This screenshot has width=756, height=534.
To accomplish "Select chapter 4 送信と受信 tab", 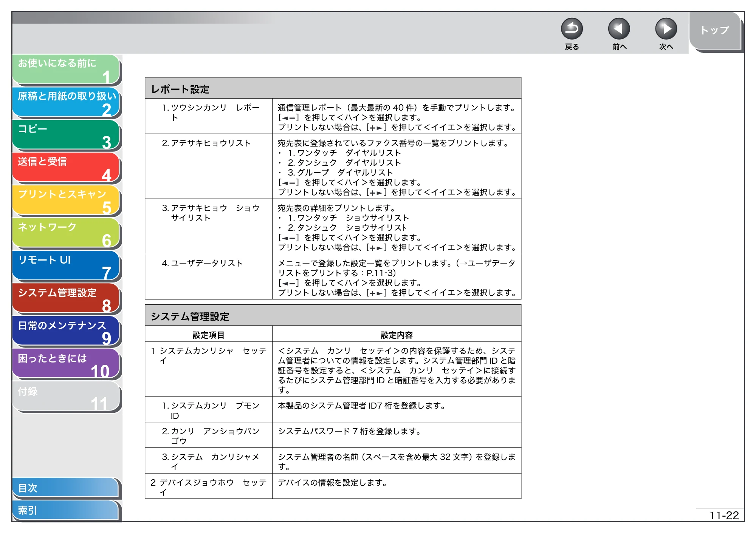I will 66,168.
